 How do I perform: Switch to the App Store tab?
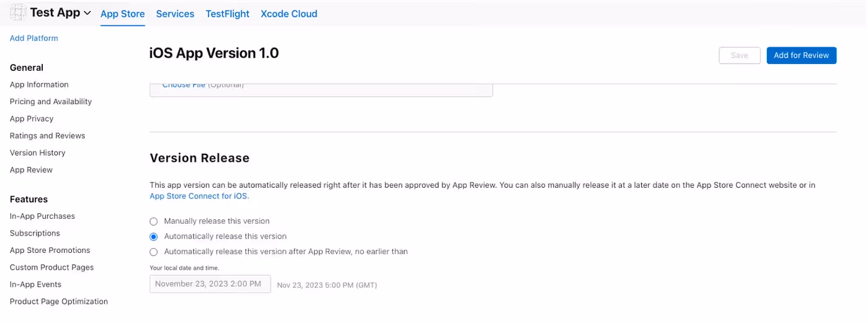(x=123, y=14)
